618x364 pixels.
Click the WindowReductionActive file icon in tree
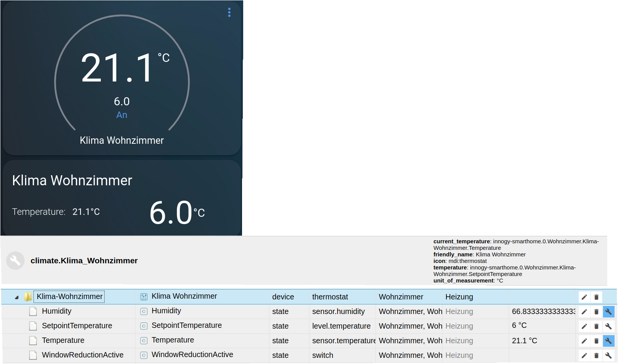point(33,355)
